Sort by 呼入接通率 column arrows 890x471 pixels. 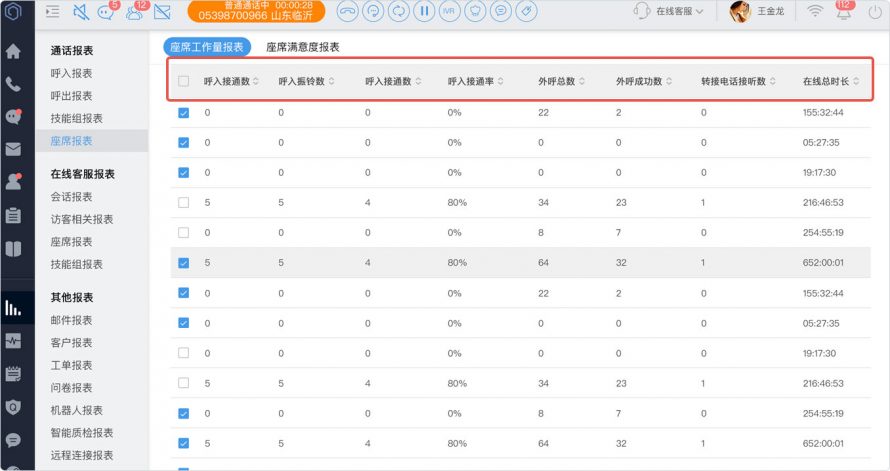pos(501,81)
